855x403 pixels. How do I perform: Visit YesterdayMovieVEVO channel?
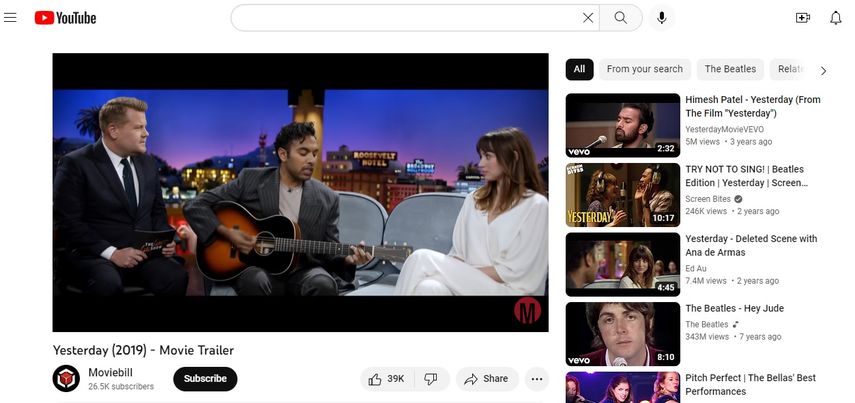(x=725, y=129)
